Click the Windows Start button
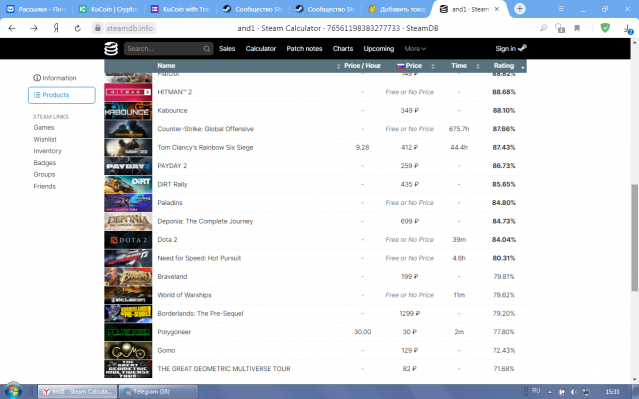639x399 pixels. (13, 391)
